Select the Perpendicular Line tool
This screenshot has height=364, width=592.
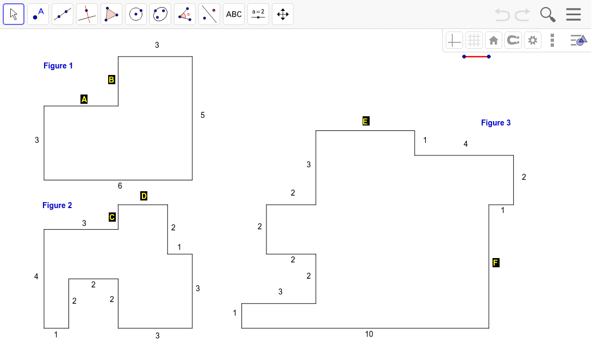(87, 14)
